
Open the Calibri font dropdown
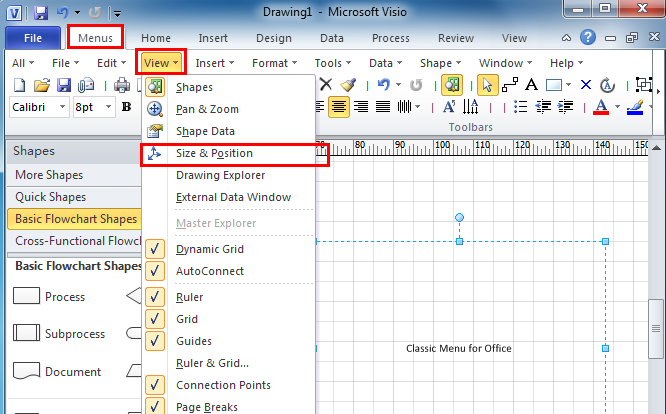(x=62, y=107)
